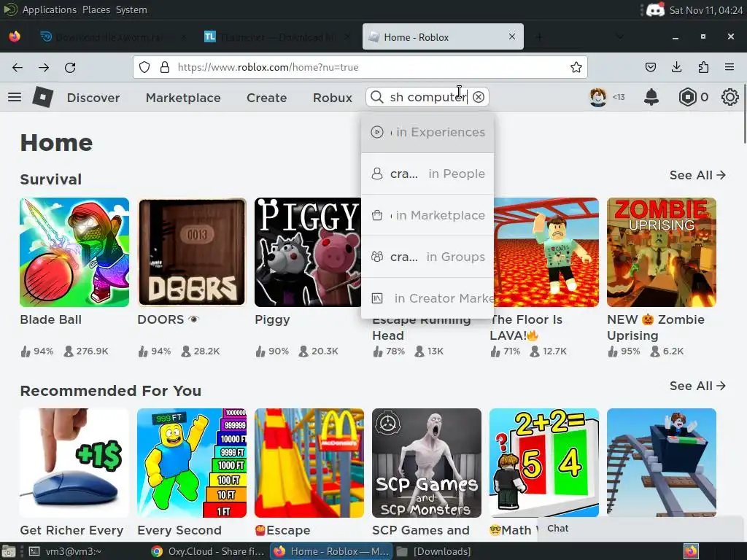Open Get Richer Every Click thumbnail
The height and width of the screenshot is (560, 747).
pos(74,463)
